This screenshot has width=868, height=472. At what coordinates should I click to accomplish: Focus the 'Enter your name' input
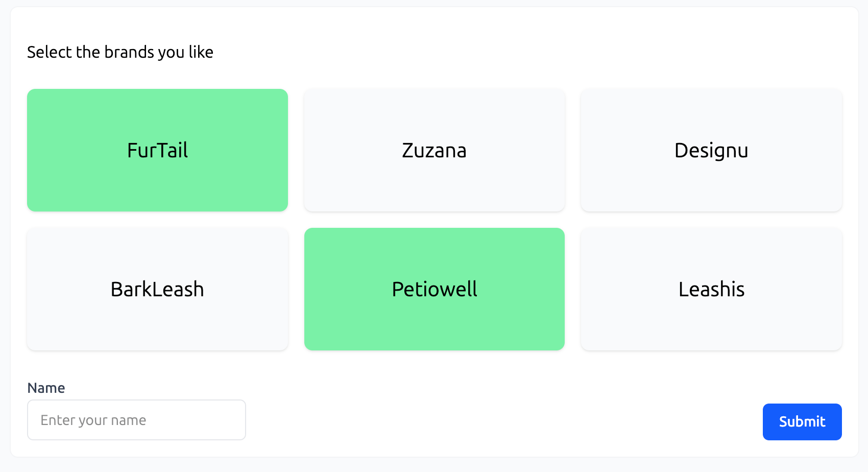(136, 419)
